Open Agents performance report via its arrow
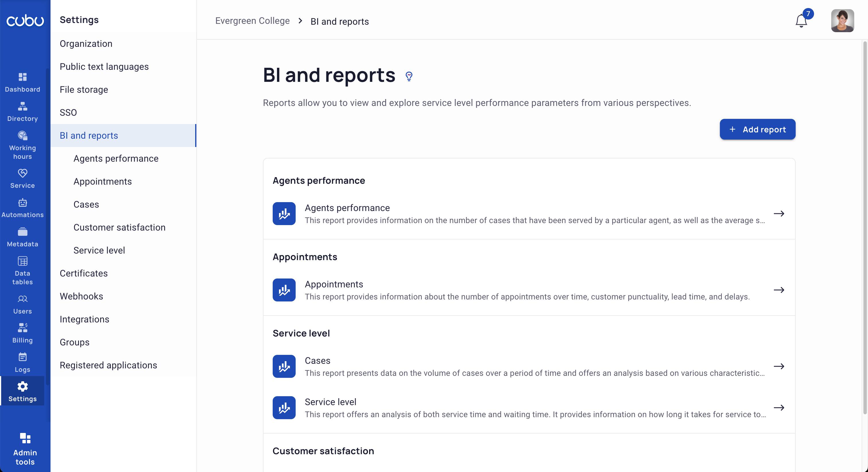This screenshot has height=472, width=868. pyautogui.click(x=779, y=214)
